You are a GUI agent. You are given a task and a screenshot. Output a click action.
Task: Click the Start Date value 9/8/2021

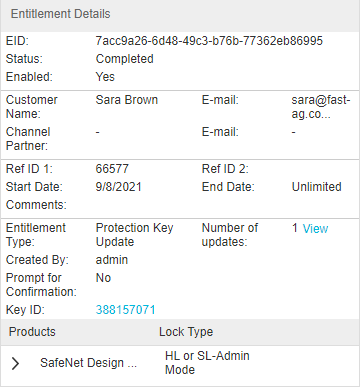click(119, 187)
